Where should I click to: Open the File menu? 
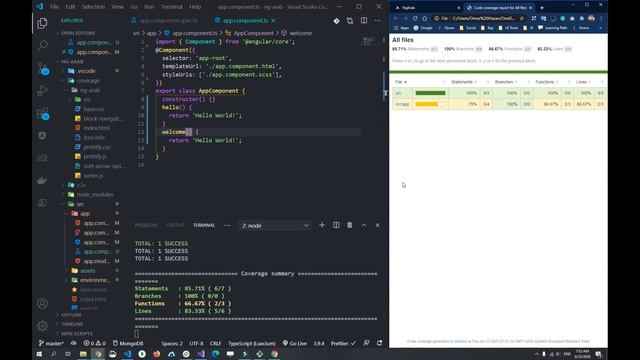54,7
